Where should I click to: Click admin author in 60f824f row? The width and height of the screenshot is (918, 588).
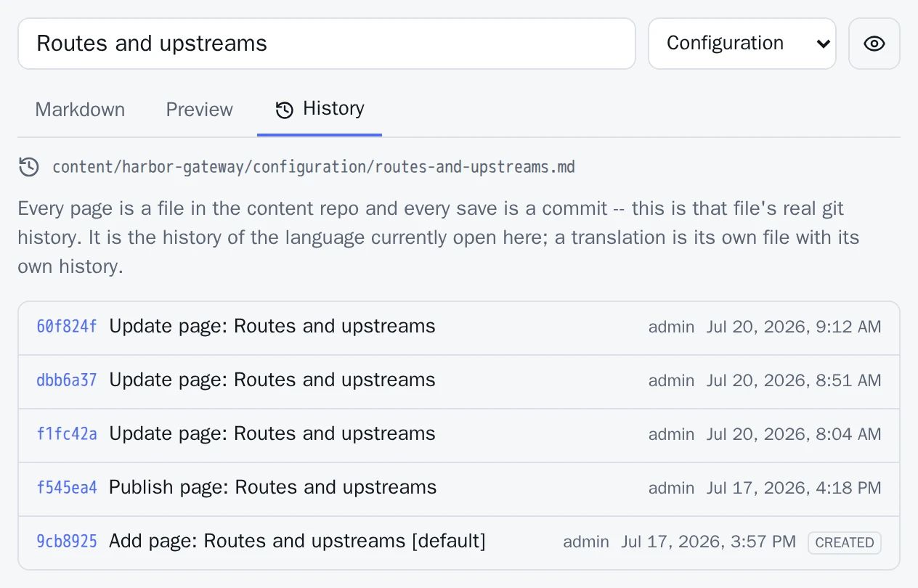click(671, 327)
